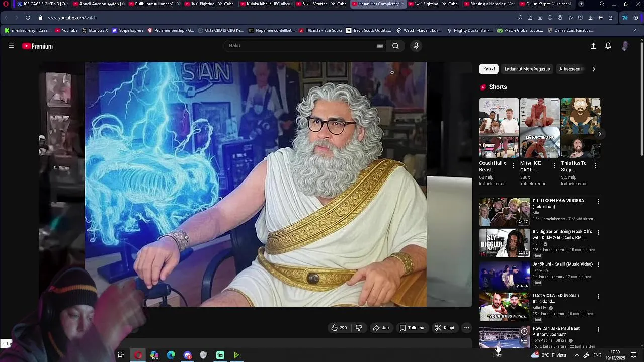This screenshot has height=362, width=644.
Task: Open the Stripe Express bookmark
Action: pyautogui.click(x=128, y=30)
